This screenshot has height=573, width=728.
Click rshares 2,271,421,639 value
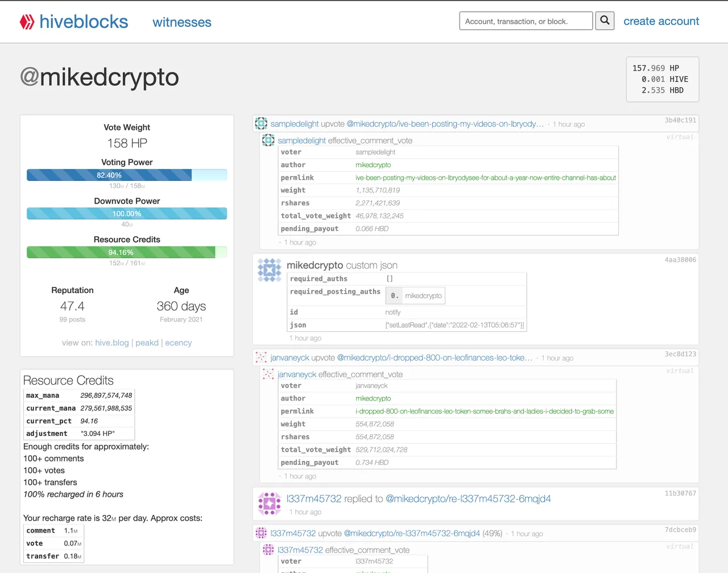coord(378,203)
